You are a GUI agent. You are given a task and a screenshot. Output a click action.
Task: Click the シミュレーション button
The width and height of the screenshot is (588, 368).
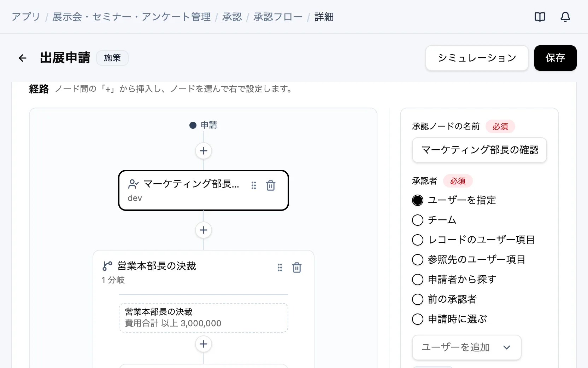(477, 58)
